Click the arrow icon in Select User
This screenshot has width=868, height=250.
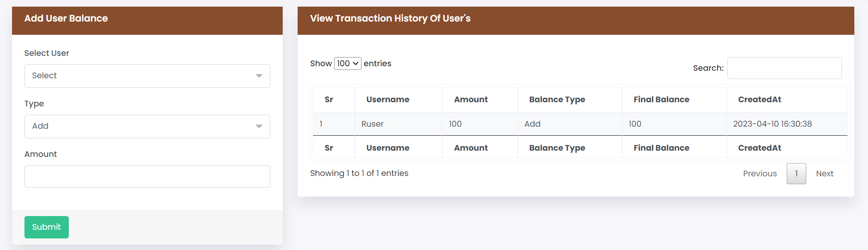259,76
